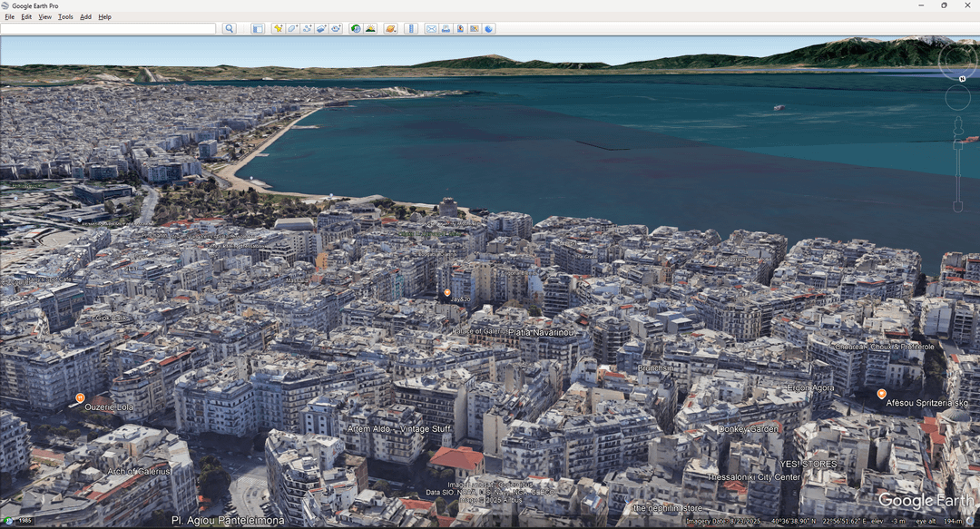Click the Email envelope icon

[x=431, y=29]
